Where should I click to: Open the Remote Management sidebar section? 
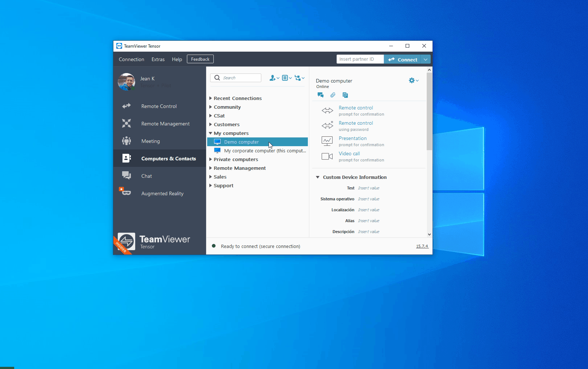pyautogui.click(x=165, y=124)
